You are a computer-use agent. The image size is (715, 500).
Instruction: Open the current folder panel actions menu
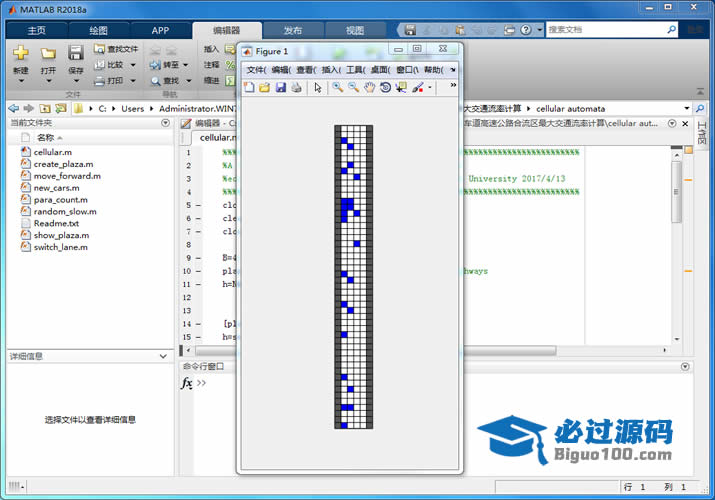166,123
